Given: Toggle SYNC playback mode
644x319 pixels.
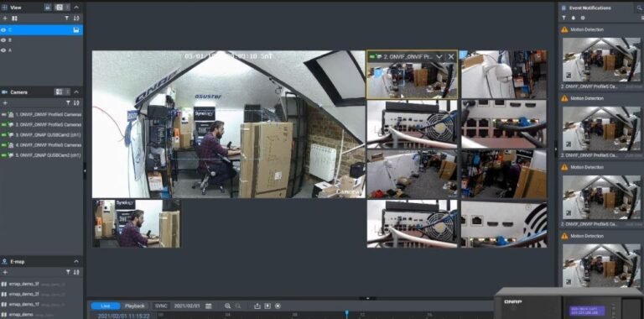Looking at the screenshot, I should pyautogui.click(x=161, y=306).
